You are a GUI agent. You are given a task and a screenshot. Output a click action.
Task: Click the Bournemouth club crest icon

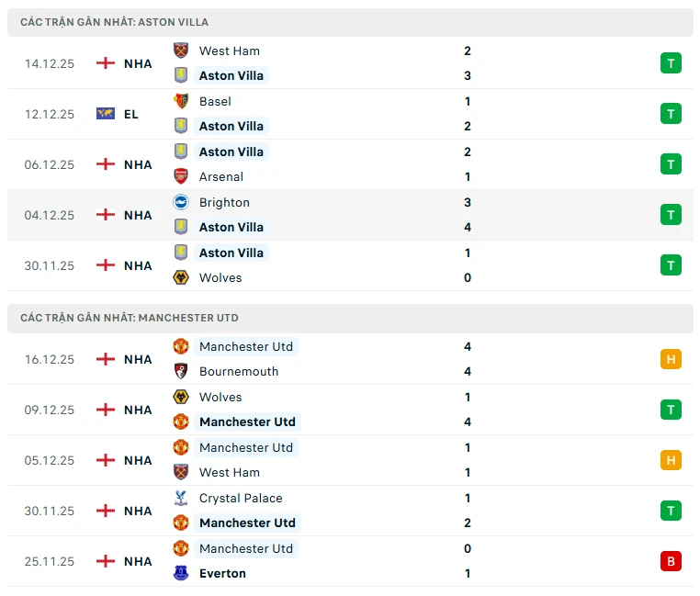(x=181, y=371)
